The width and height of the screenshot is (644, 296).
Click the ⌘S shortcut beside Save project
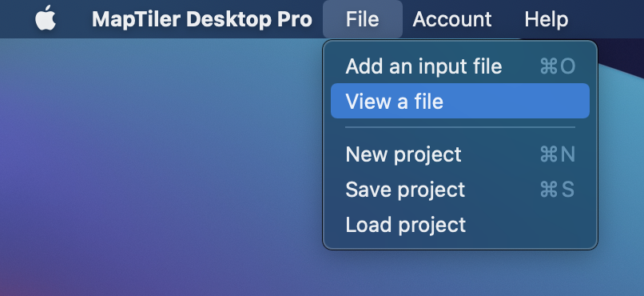557,190
